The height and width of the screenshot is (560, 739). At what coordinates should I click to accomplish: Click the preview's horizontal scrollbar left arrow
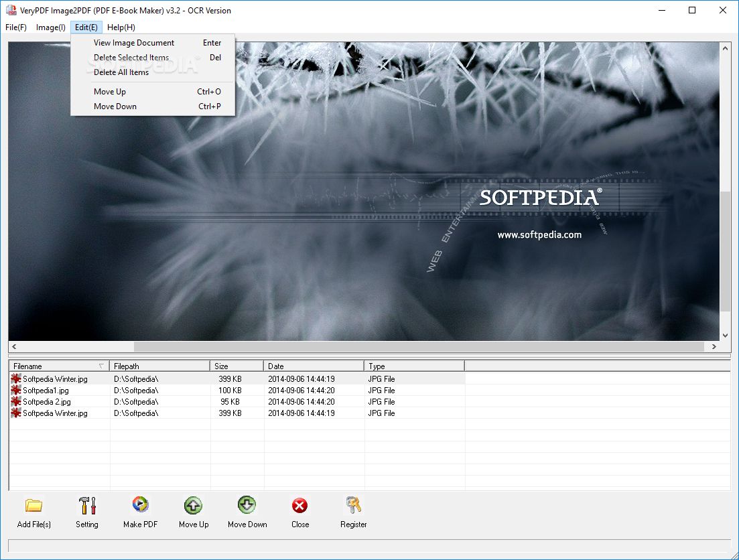[14, 346]
